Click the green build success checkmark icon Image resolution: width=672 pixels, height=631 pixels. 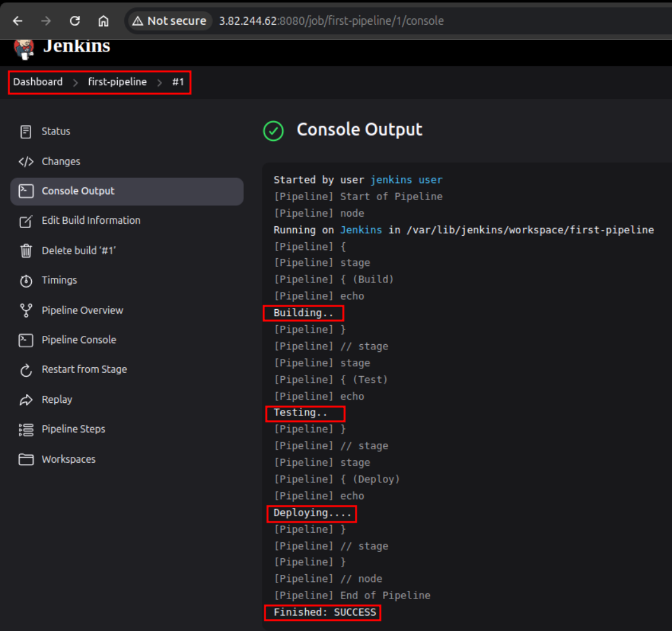(x=273, y=131)
